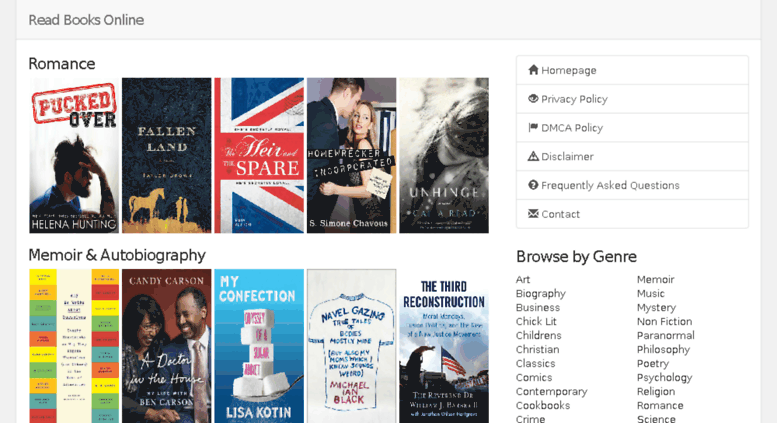Click the Read Books Online site title

click(x=86, y=20)
